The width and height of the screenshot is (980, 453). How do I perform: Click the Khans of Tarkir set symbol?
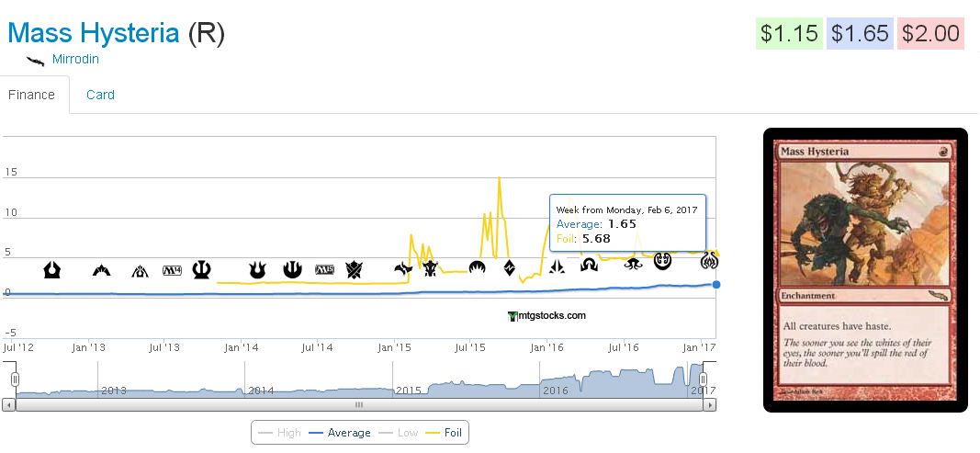tap(355, 269)
